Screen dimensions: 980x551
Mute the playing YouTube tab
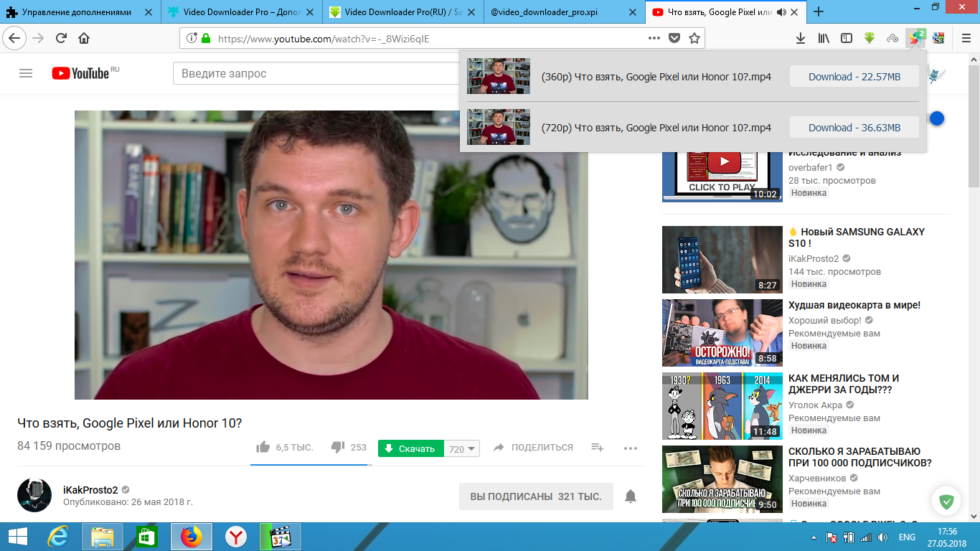(x=781, y=12)
